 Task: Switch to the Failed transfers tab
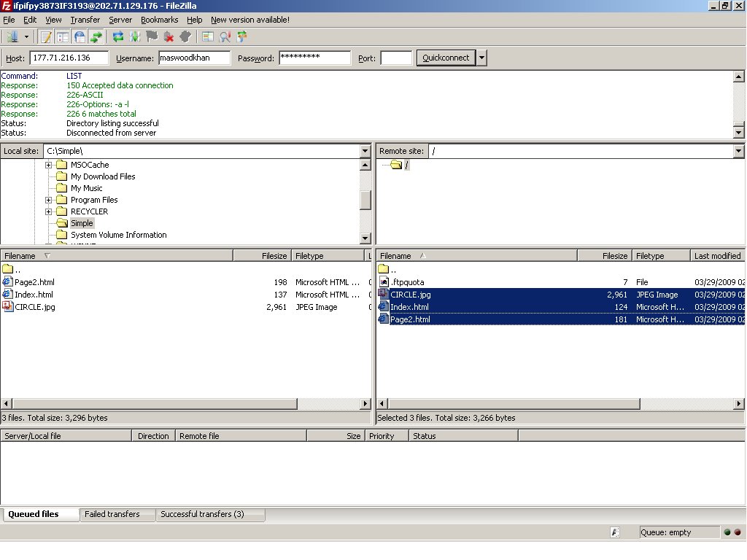point(117,514)
